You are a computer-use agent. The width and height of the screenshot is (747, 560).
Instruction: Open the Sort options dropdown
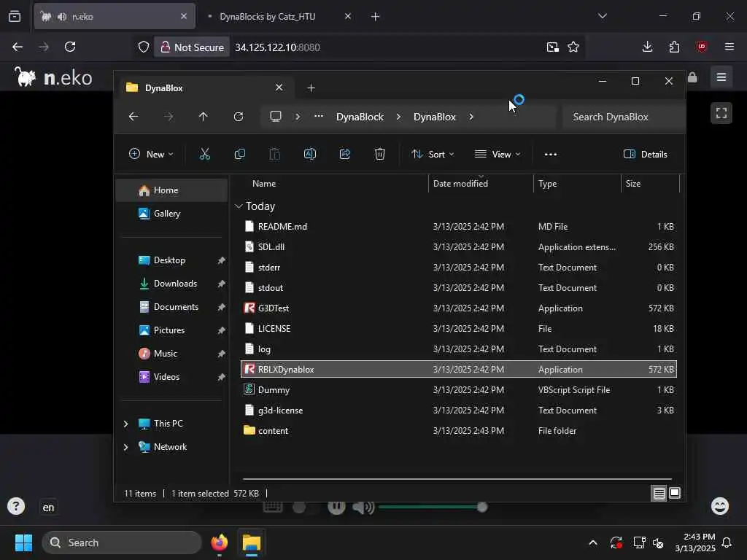(x=433, y=155)
